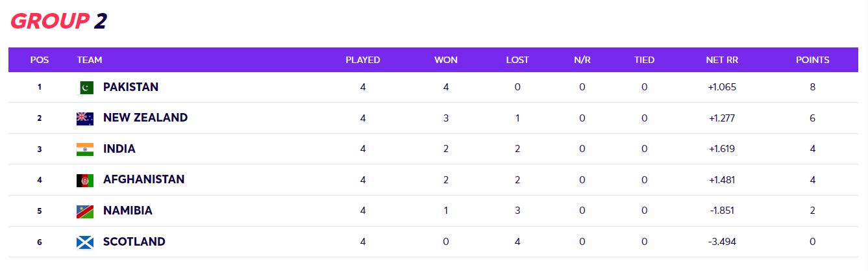Click the LOST column header
868x271 pixels.
tap(517, 60)
